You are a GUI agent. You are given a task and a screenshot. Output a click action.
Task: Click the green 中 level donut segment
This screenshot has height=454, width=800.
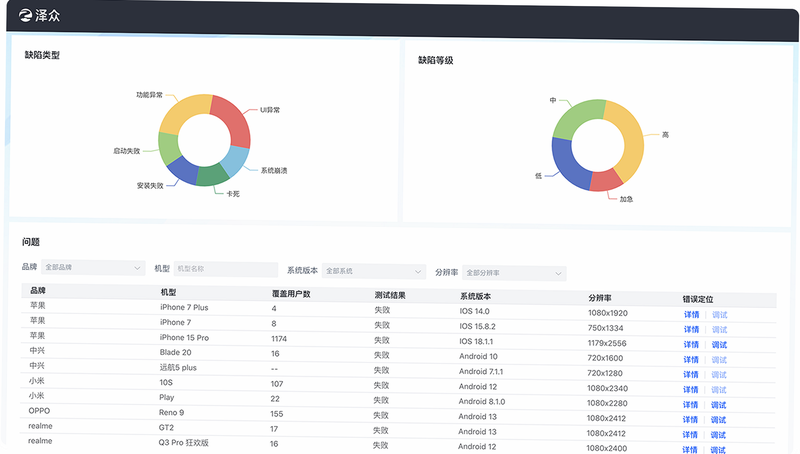[576, 117]
